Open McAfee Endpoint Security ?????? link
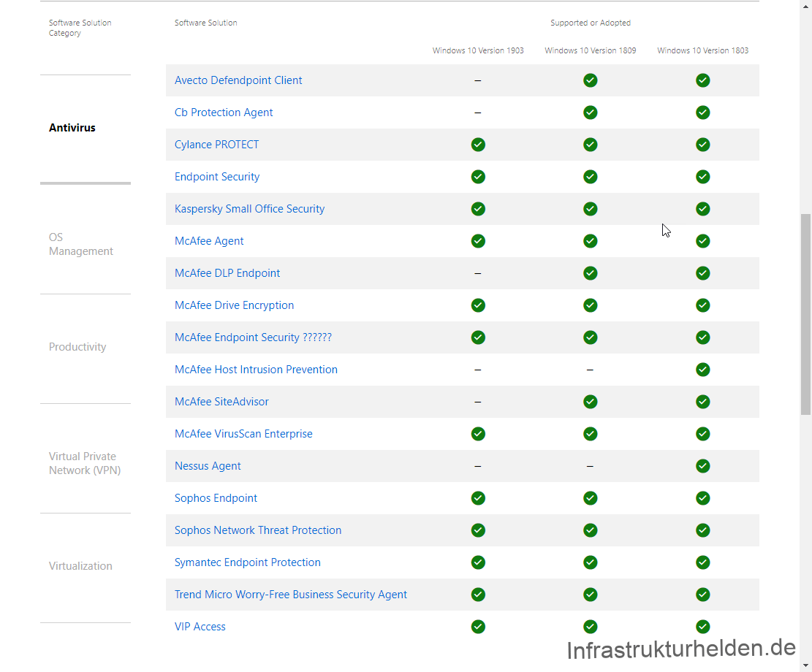The width and height of the screenshot is (812, 672). point(253,337)
